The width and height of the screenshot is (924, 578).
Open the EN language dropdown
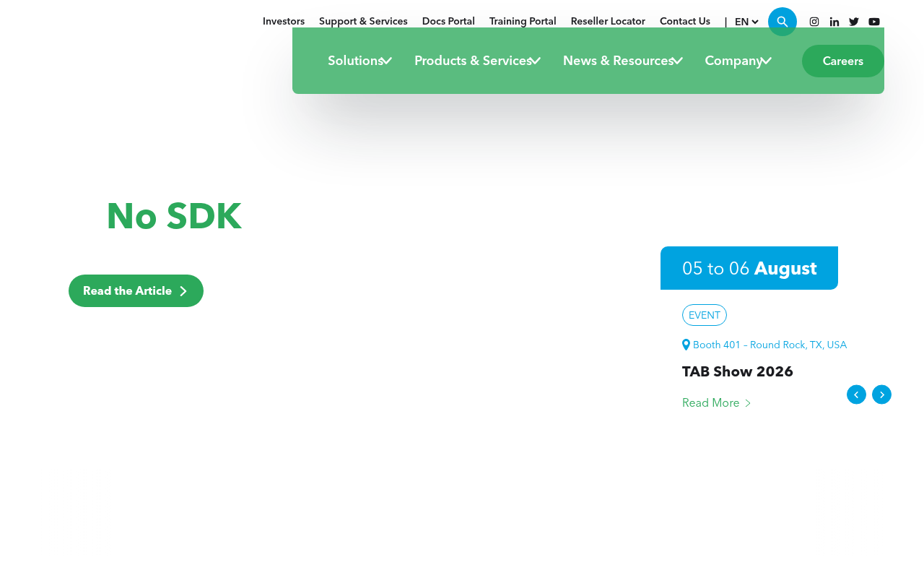click(x=746, y=22)
